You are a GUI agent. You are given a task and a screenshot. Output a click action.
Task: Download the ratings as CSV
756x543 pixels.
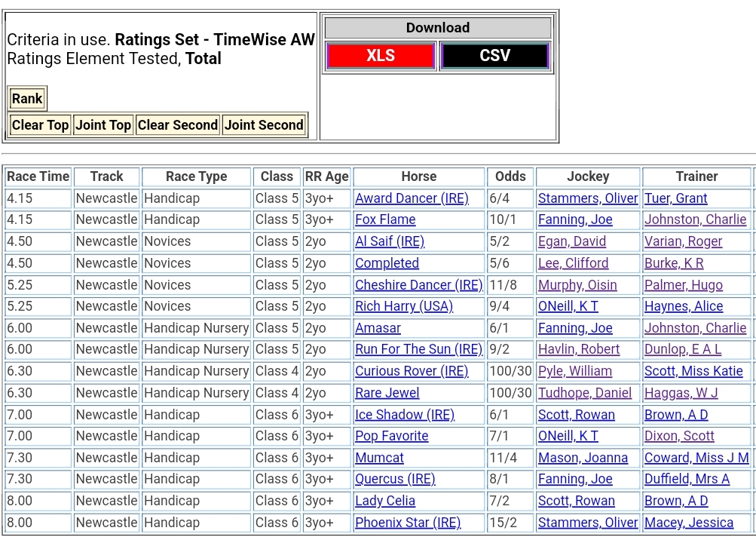pyautogui.click(x=494, y=56)
